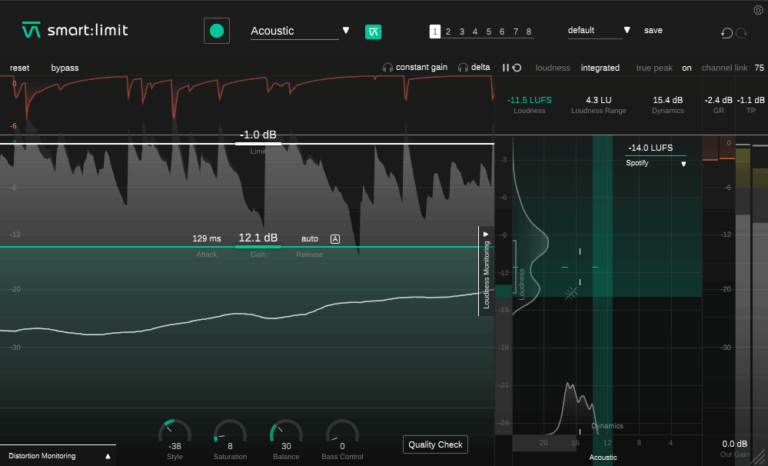
Task: Toggle delta listening mode
Action: point(475,68)
